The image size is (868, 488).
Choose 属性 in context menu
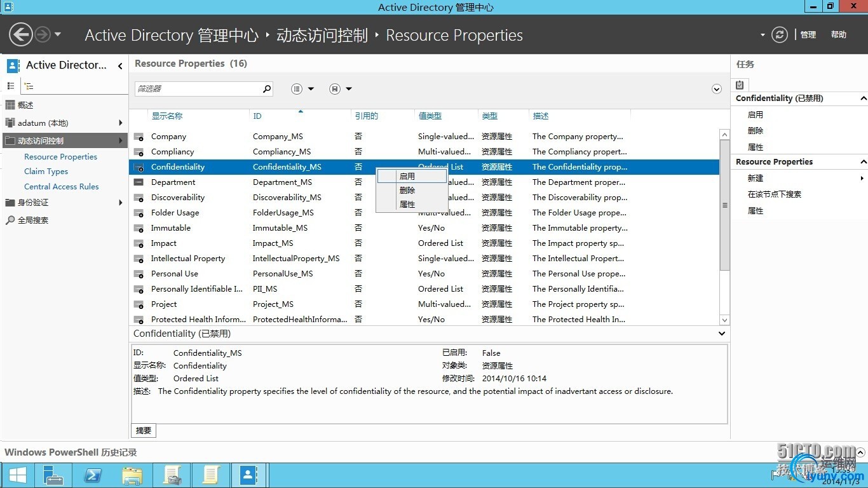[412, 204]
